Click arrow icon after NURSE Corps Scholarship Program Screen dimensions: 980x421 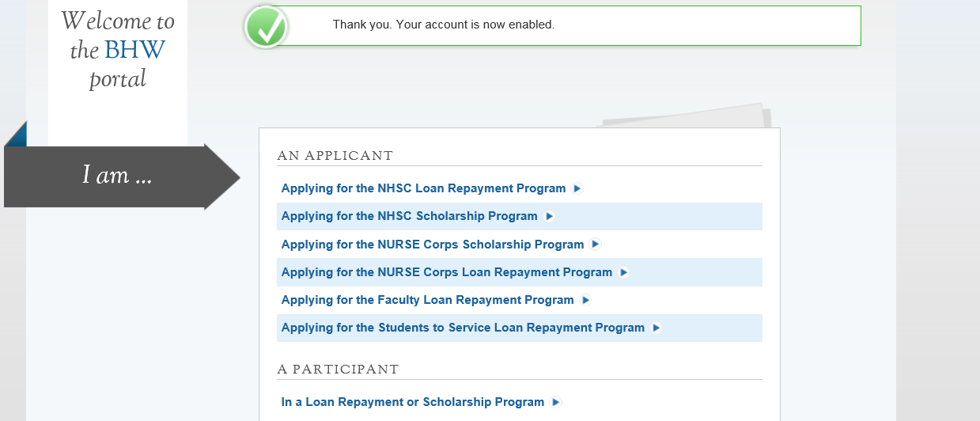(596, 245)
